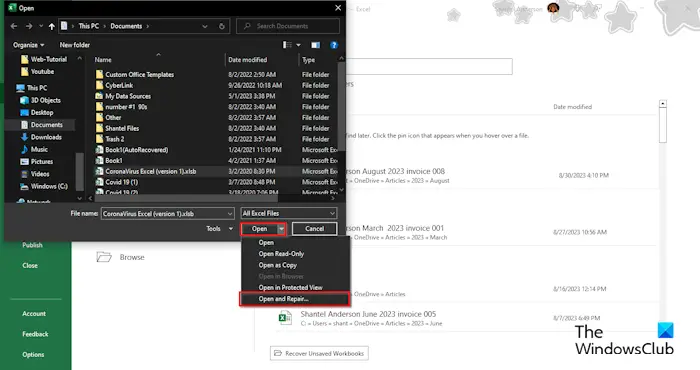Select Youtube folder in sidebar
The width and height of the screenshot is (700, 370).
coord(38,71)
